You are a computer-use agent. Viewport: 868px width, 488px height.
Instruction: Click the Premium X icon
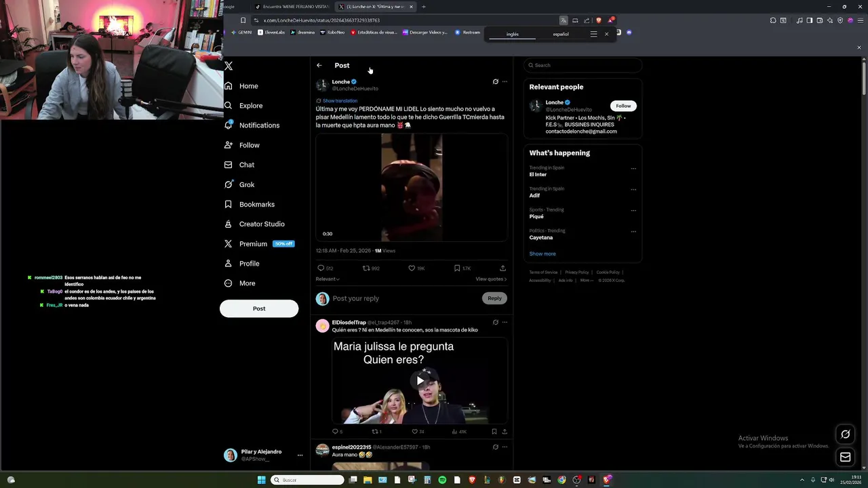(x=229, y=243)
